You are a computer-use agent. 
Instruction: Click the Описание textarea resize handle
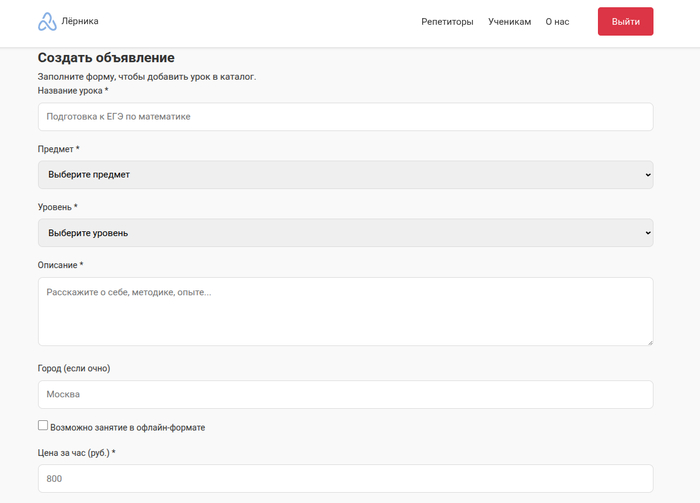[x=649, y=342]
